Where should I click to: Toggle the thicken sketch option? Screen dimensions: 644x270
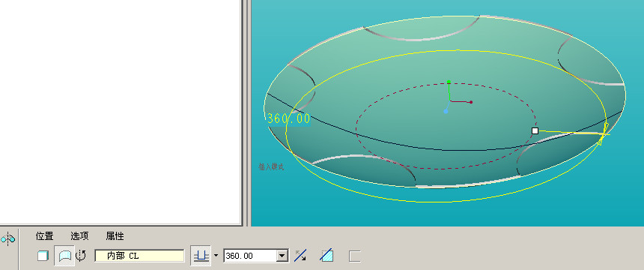(354, 256)
